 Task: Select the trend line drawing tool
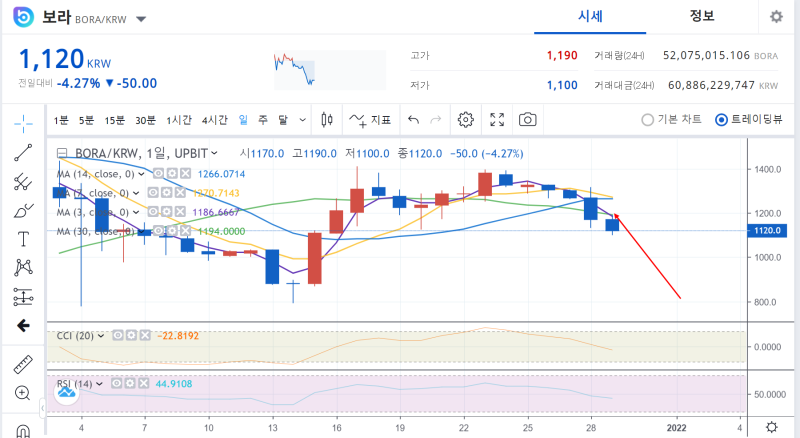click(23, 153)
